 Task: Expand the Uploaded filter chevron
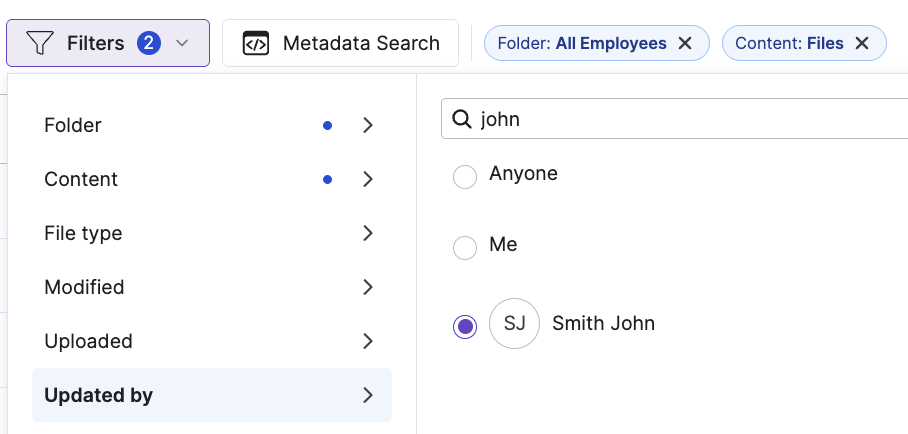(367, 341)
